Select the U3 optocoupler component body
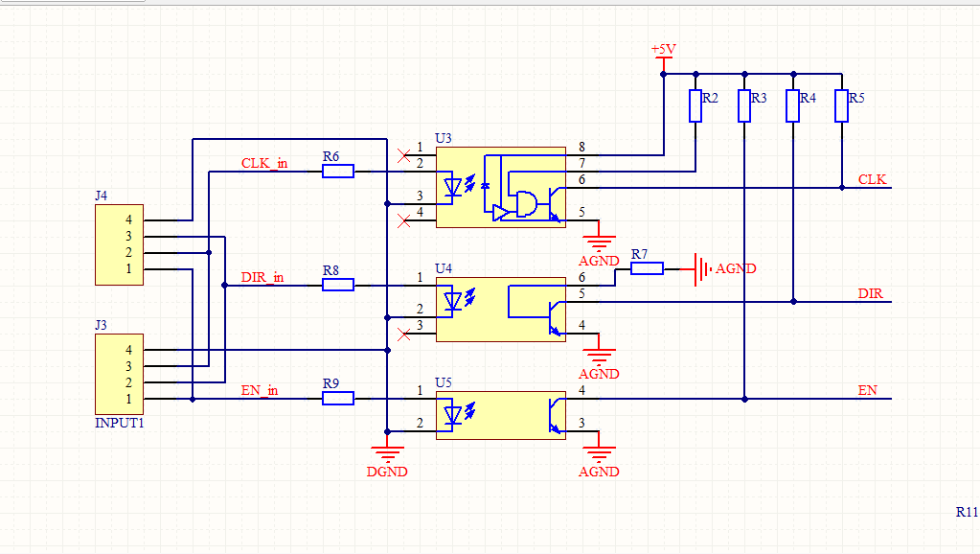 coord(501,188)
